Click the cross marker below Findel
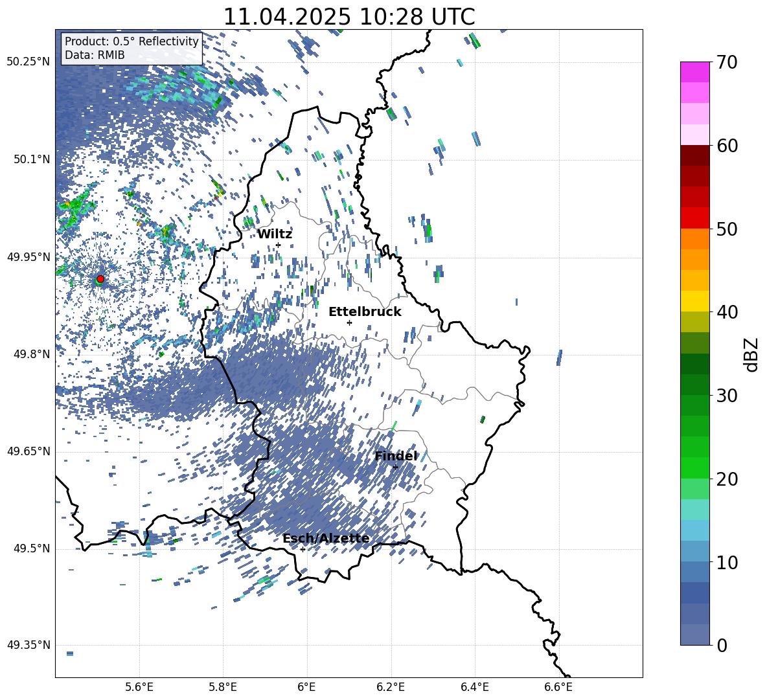The height and width of the screenshot is (700, 767). (395, 467)
